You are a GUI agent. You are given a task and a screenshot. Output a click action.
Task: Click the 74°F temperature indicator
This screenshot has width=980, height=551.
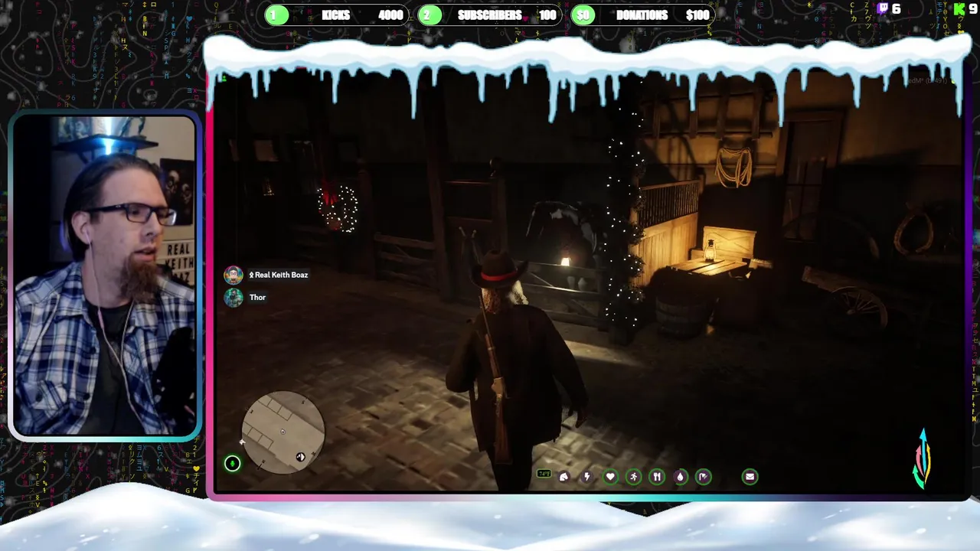(x=544, y=474)
